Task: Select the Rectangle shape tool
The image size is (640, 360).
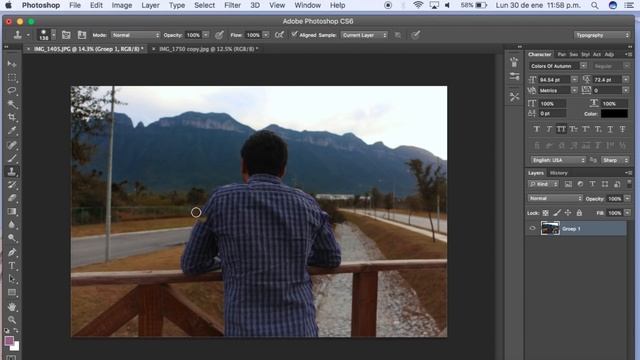Action: point(12,293)
